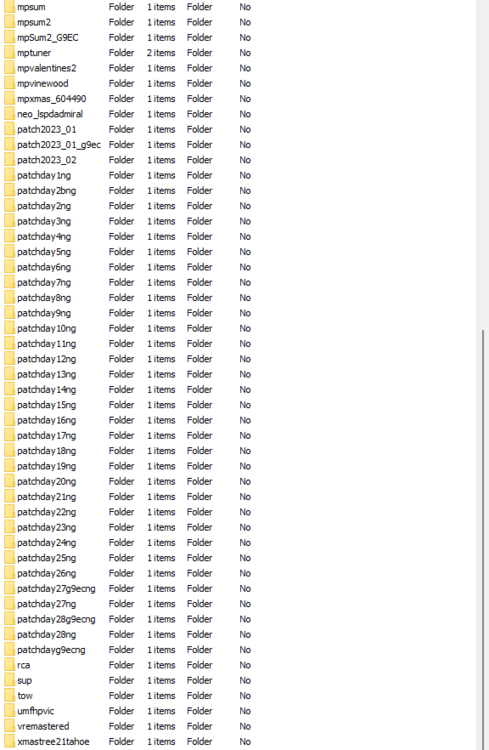Image resolution: width=489 pixels, height=750 pixels.
Task: Select the patchday2ng folder name
Action: 44,206
